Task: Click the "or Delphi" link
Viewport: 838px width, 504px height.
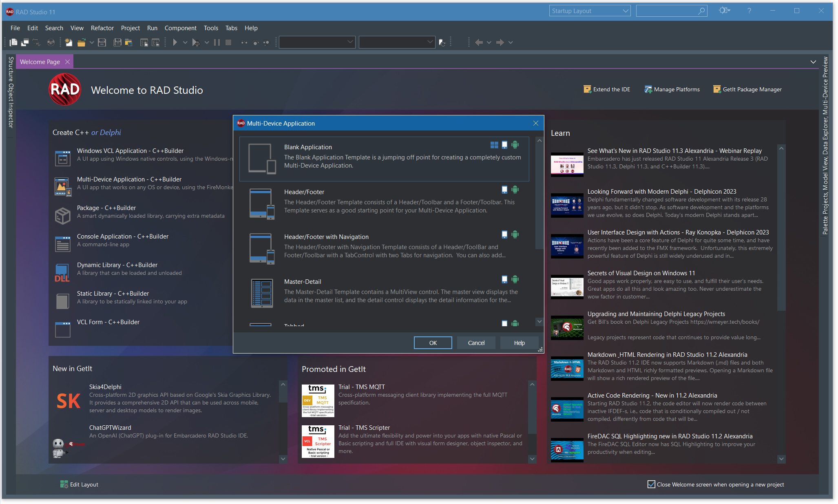Action: (x=106, y=133)
